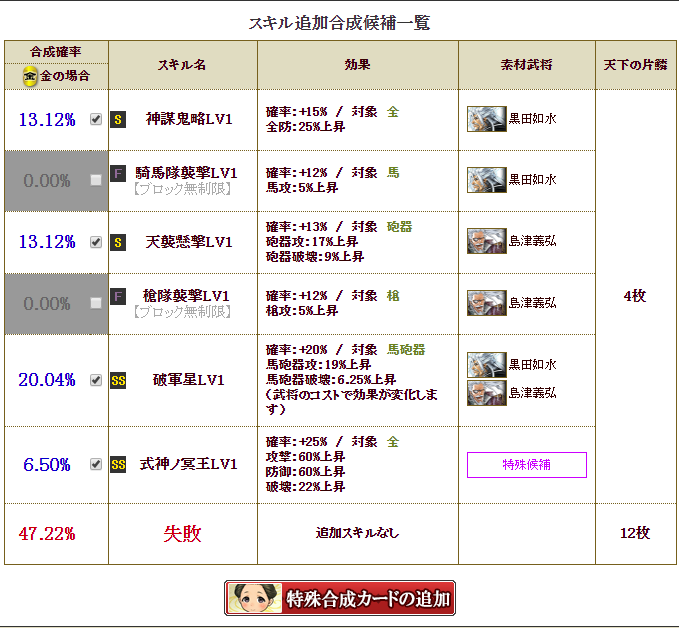
Task: Click the F rank icon beside 槍隊襲撃LV1
Action: coord(118,297)
